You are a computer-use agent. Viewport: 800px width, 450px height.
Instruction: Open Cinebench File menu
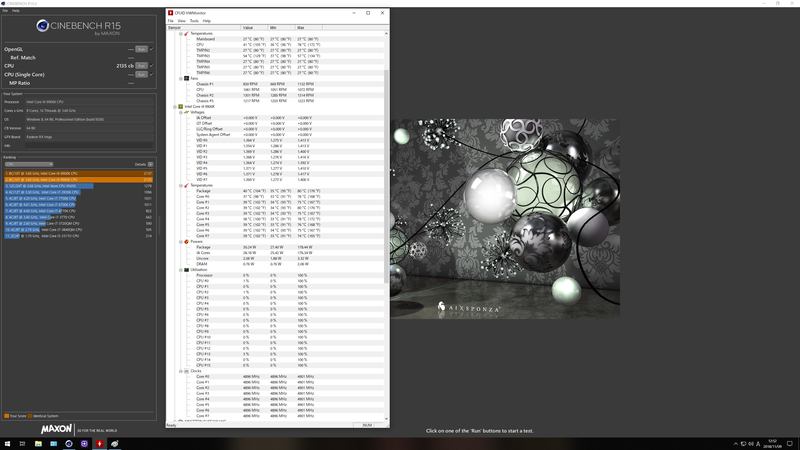click(5, 10)
